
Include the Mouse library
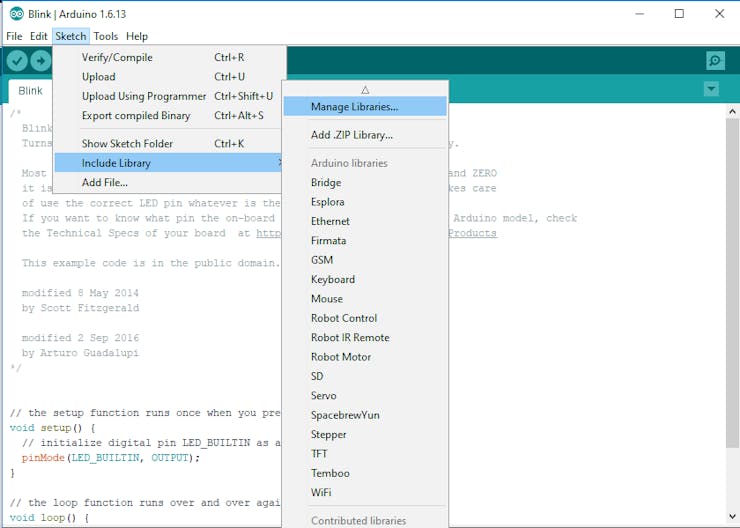coord(365,299)
